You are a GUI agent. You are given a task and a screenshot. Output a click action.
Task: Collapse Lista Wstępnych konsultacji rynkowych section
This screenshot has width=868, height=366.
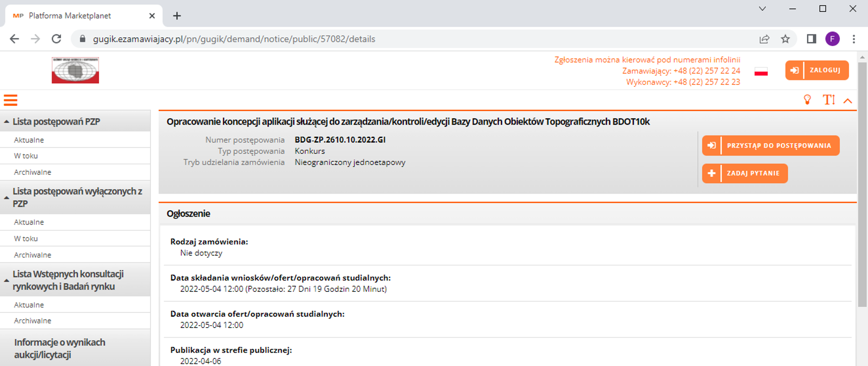pos(7,280)
